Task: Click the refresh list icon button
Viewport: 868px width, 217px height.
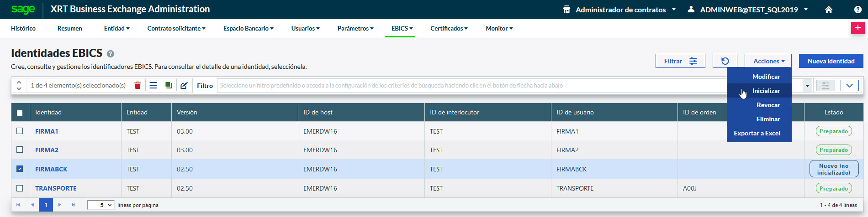Action: pos(725,61)
